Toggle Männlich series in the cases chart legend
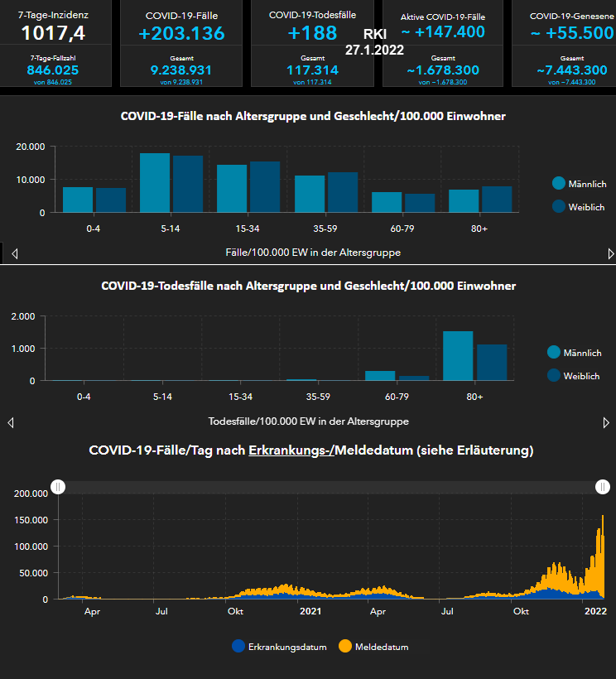The height and width of the screenshot is (679, 616). [x=579, y=184]
